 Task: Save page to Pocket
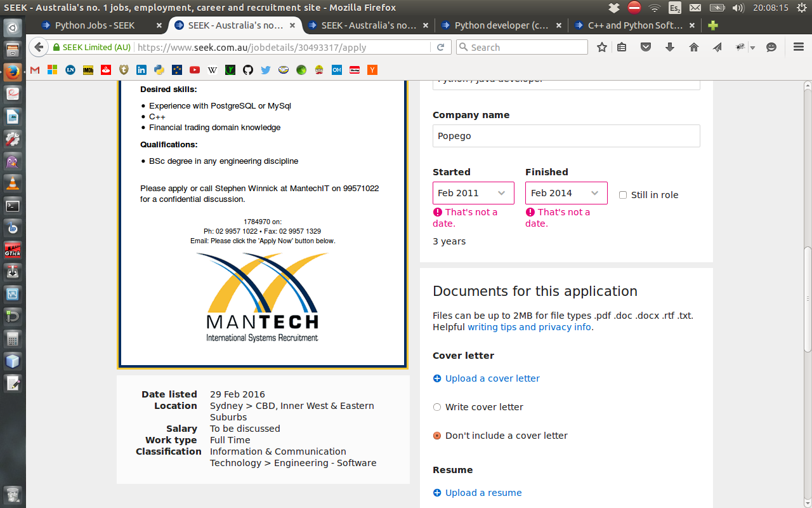[646, 48]
